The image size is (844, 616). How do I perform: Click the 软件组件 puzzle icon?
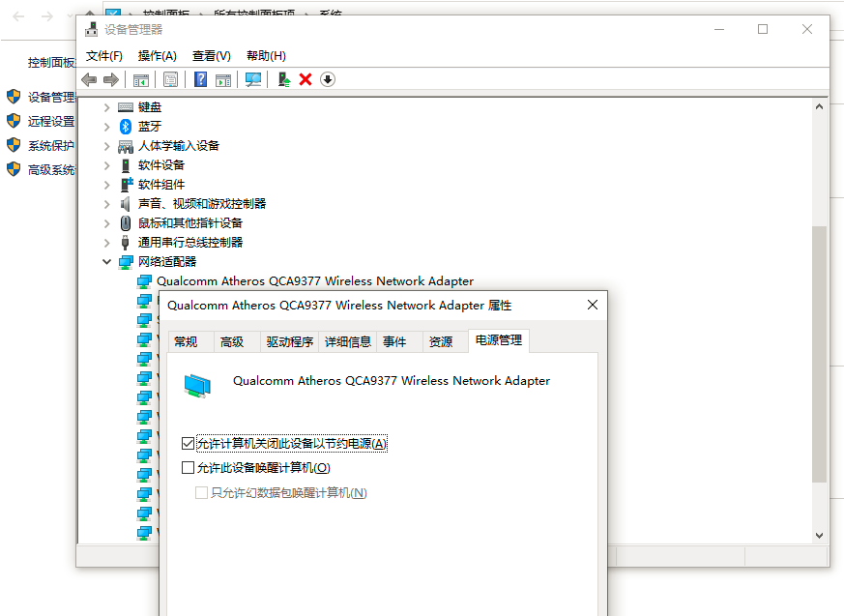pyautogui.click(x=126, y=184)
